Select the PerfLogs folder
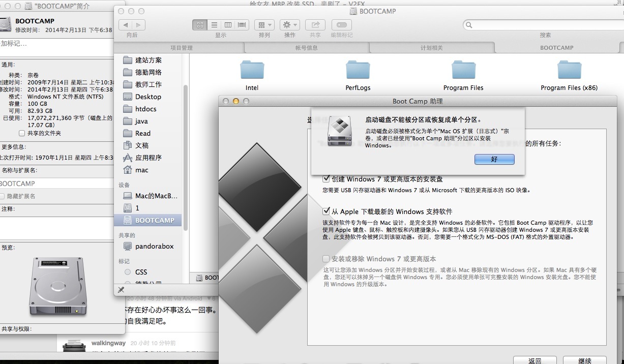The height and width of the screenshot is (364, 624). tap(358, 75)
